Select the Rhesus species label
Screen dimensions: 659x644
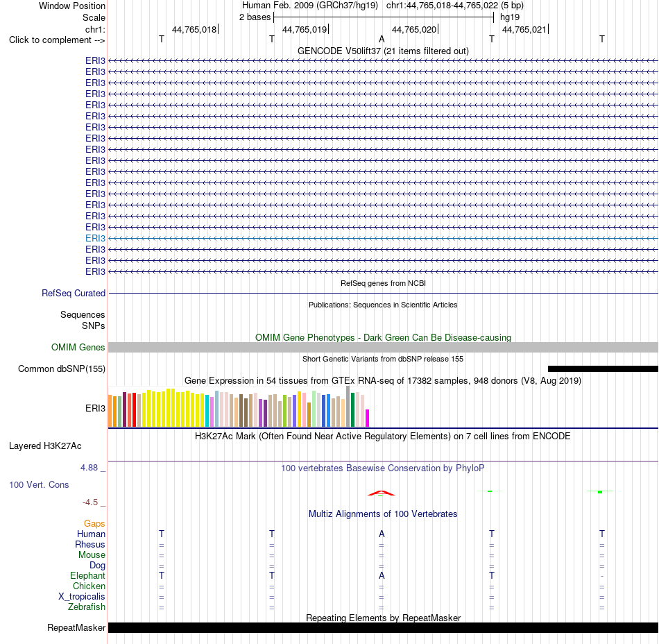pyautogui.click(x=90, y=544)
